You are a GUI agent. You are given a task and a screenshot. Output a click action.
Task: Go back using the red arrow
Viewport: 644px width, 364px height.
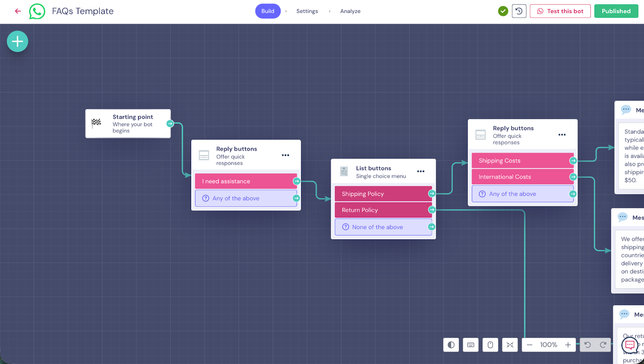pos(18,11)
